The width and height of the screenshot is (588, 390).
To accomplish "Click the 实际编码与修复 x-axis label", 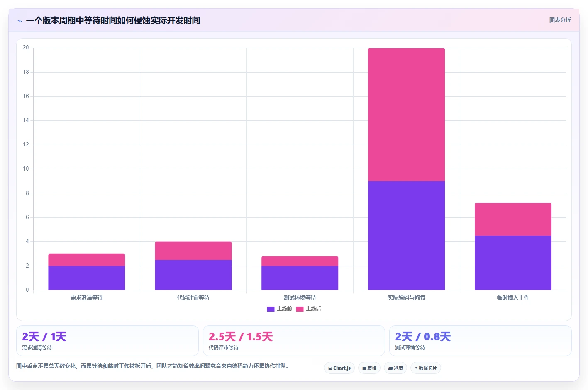I will coord(407,297).
